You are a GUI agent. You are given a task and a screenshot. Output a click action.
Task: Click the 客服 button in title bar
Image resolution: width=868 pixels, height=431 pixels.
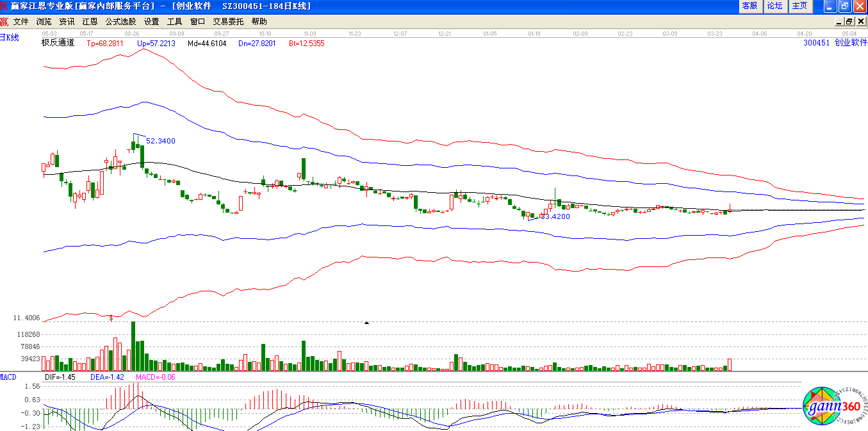tap(749, 6)
